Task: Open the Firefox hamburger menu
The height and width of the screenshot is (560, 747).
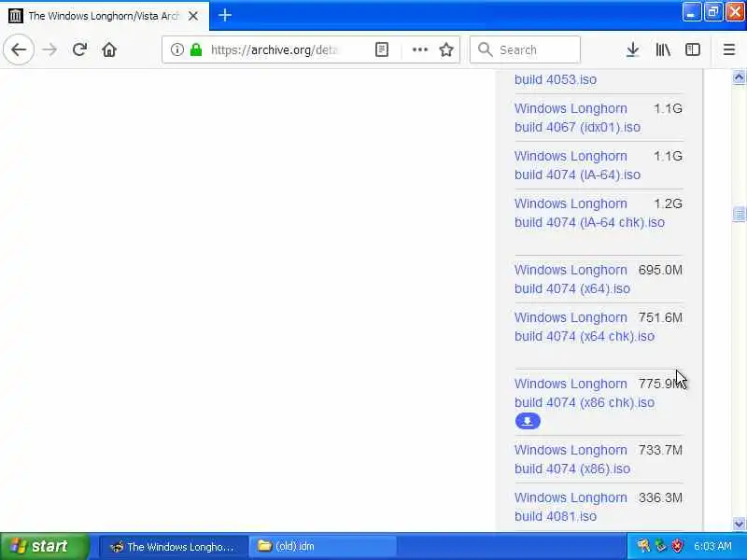Action: [729, 49]
